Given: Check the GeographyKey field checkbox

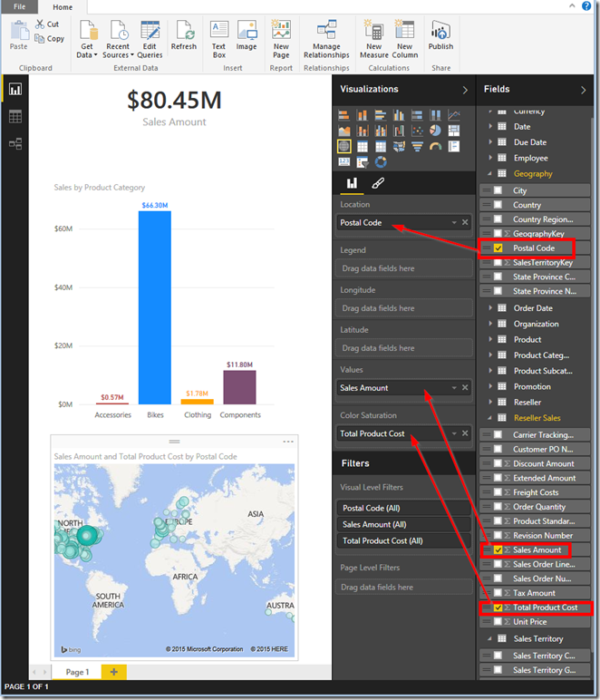Looking at the screenshot, I should click(x=498, y=233).
